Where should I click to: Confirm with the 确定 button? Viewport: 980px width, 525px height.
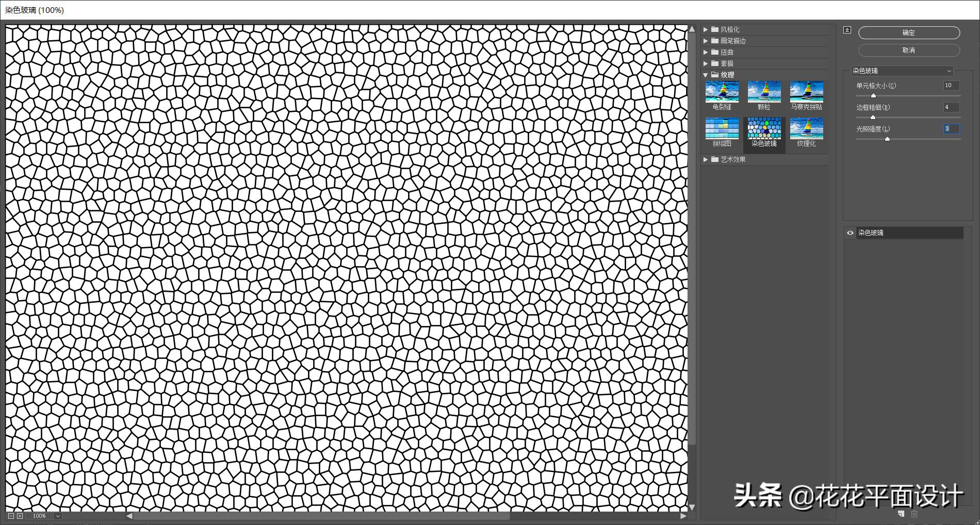click(909, 32)
